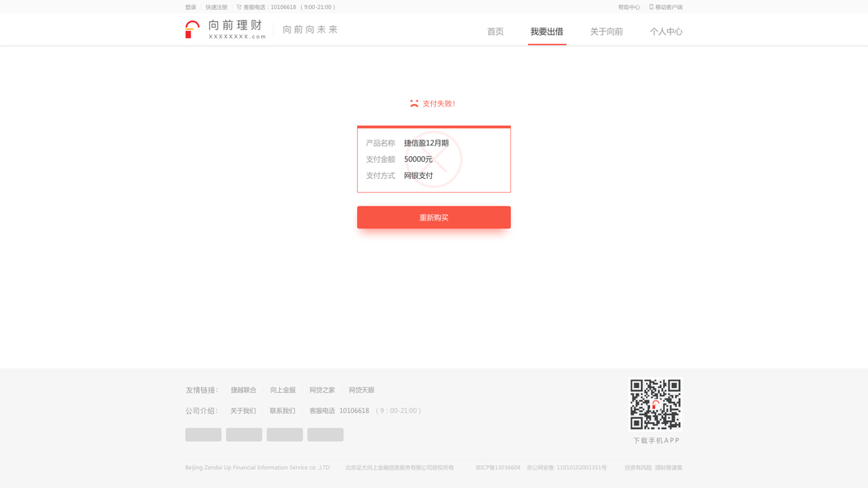Open the 网贷天眼 friendly link
The height and width of the screenshot is (488, 868).
tap(361, 390)
